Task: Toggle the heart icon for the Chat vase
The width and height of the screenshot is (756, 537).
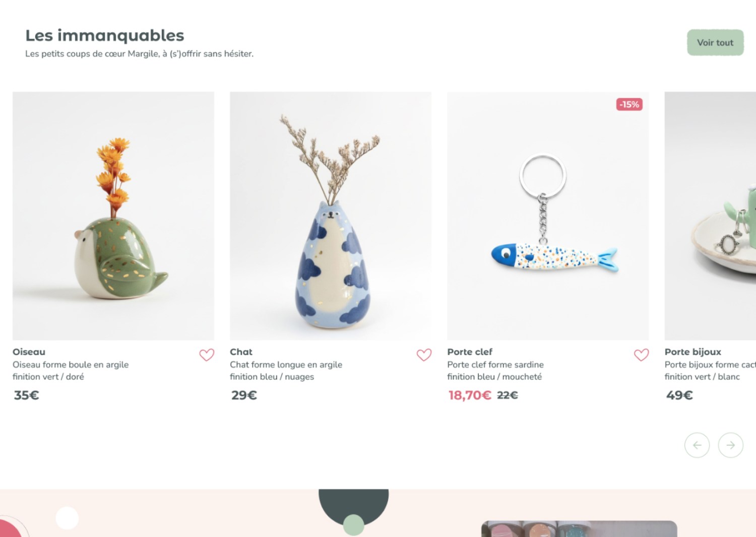Action: click(x=424, y=355)
